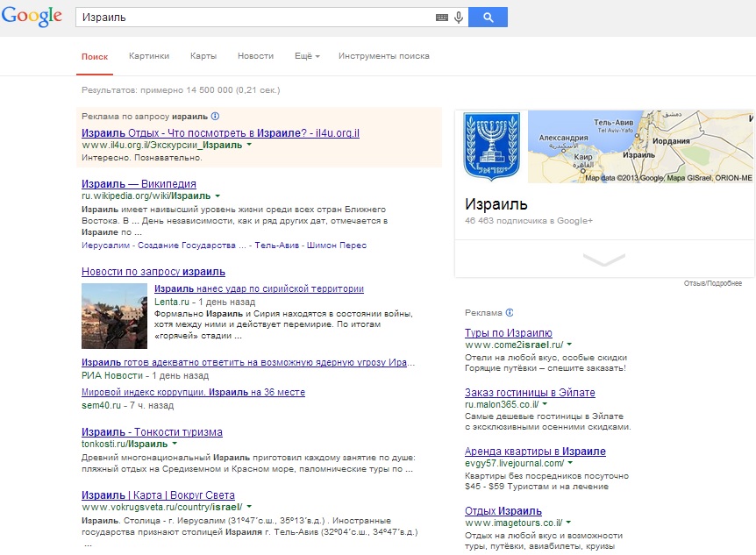Select the 'Поиск' tab

click(x=95, y=56)
